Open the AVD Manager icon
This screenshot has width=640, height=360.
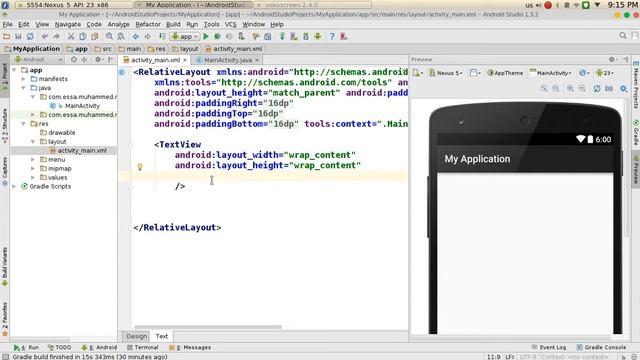click(294, 36)
